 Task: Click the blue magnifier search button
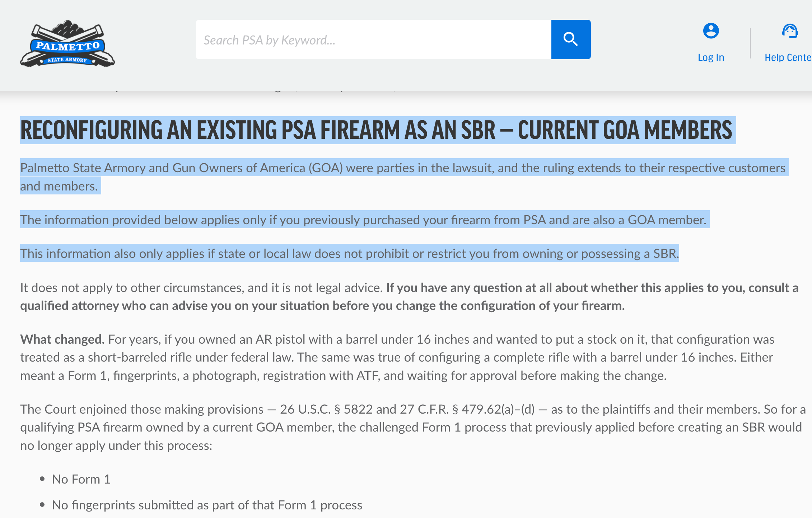[x=571, y=39]
